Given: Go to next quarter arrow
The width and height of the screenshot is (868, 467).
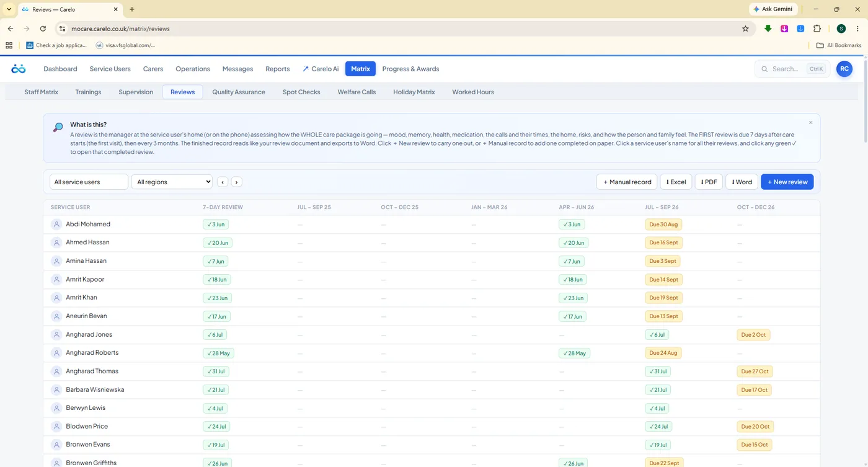Looking at the screenshot, I should point(237,182).
